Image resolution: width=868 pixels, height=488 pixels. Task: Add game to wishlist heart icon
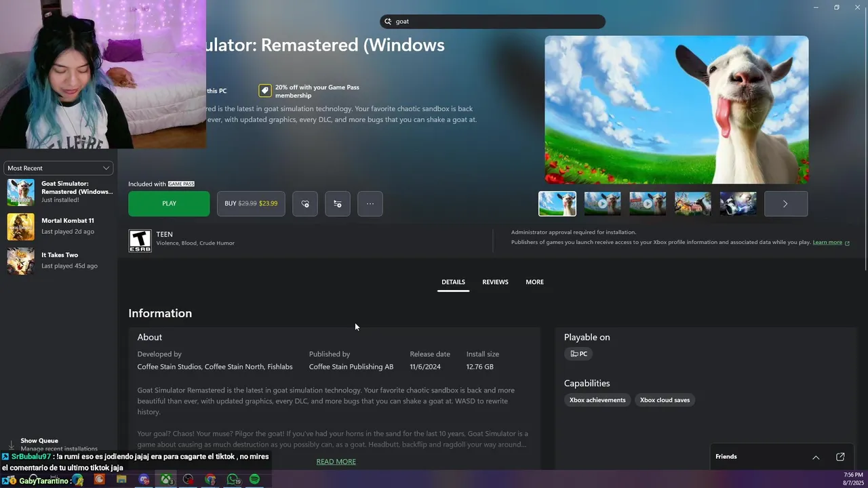[305, 203]
